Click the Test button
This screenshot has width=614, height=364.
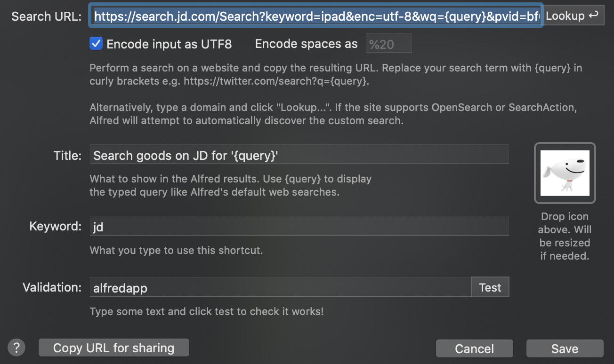[x=490, y=287]
